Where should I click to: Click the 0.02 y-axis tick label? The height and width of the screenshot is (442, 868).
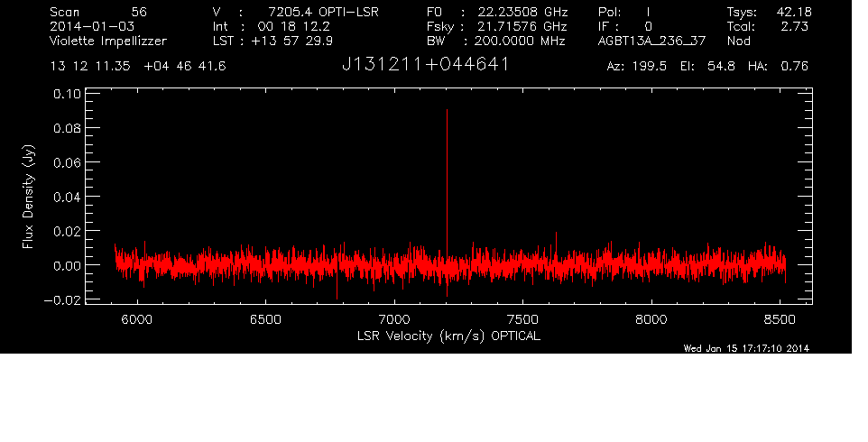67,231
